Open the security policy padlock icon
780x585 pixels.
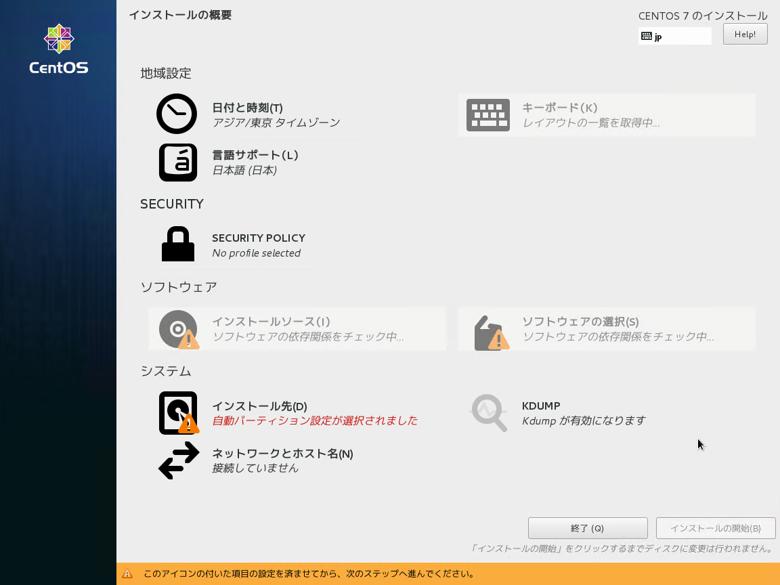pos(178,244)
